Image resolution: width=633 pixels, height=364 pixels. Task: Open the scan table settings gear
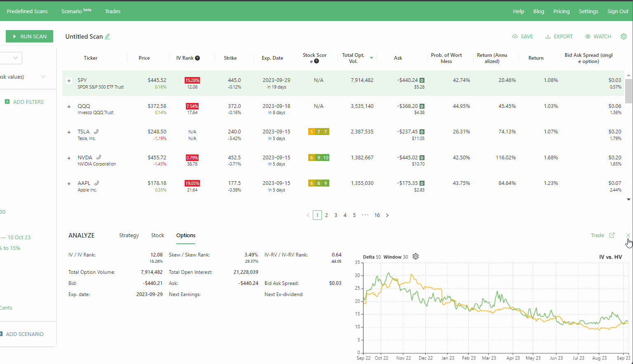[x=624, y=36]
